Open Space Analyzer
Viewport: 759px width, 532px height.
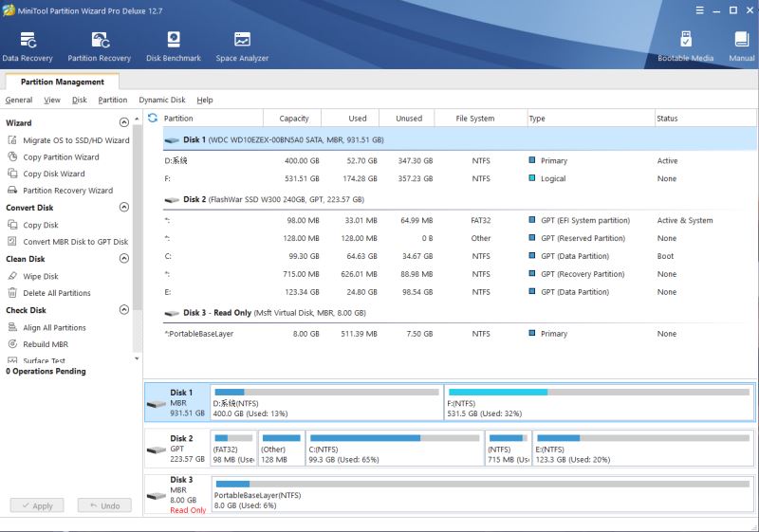[242, 46]
